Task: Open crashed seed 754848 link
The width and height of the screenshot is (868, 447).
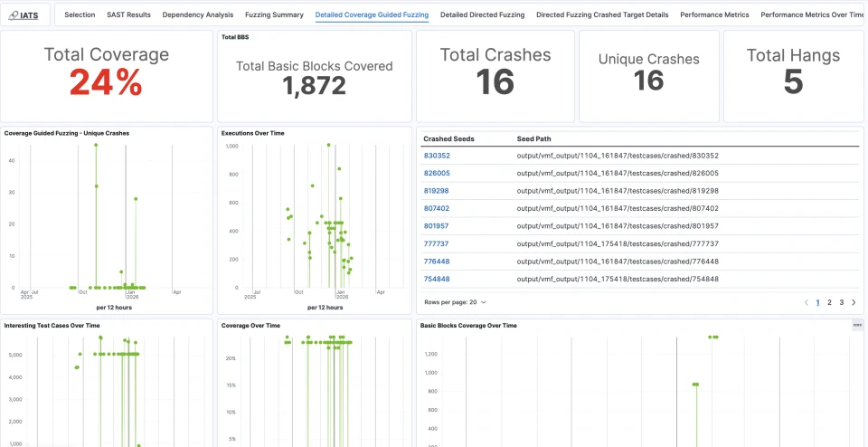Action: pyautogui.click(x=436, y=279)
